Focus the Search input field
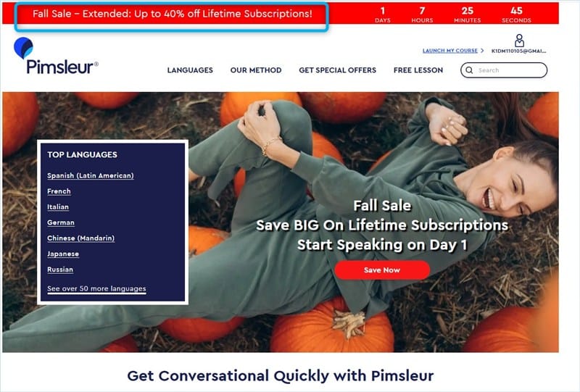This screenshot has width=580, height=392. pyautogui.click(x=504, y=70)
